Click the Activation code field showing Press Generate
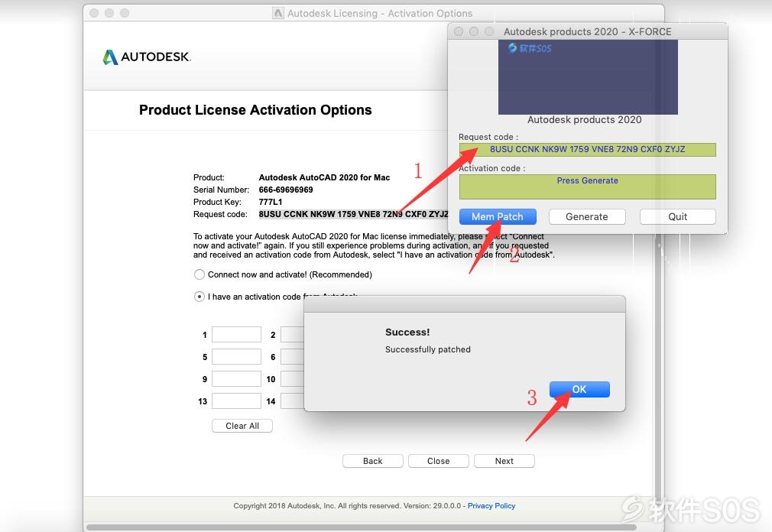This screenshot has width=772, height=532. click(x=587, y=187)
